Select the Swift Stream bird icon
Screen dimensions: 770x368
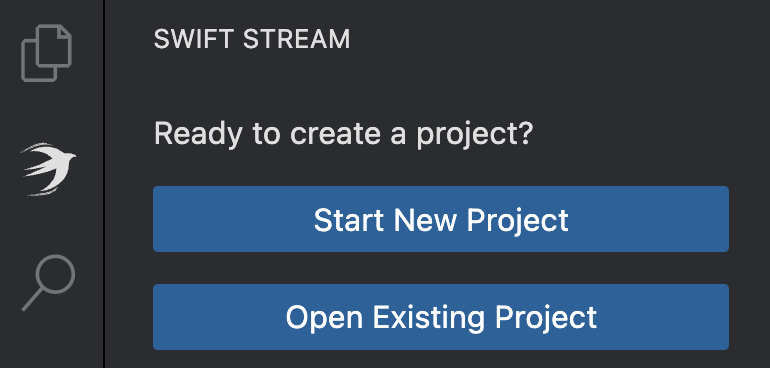coord(48,169)
